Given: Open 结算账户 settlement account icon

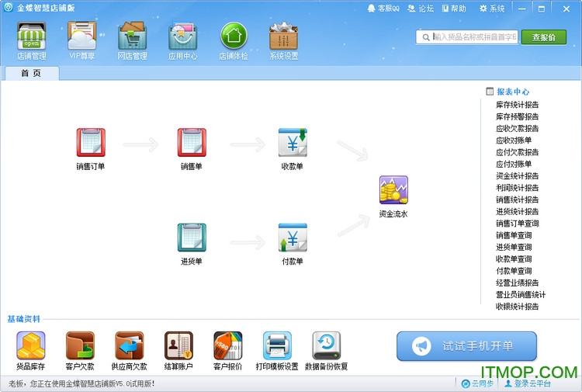Looking at the screenshot, I should pyautogui.click(x=178, y=345).
